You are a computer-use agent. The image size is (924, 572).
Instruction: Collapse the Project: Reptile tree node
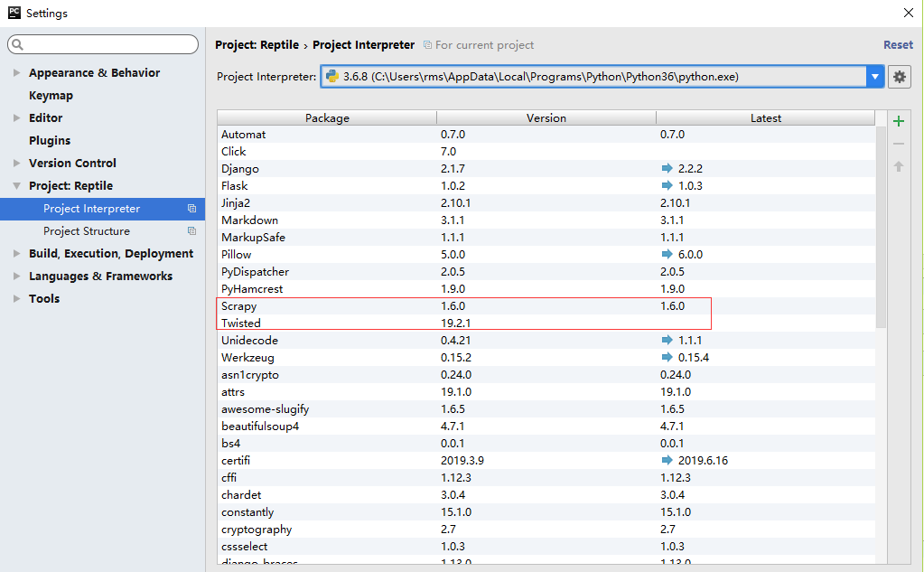pos(17,186)
